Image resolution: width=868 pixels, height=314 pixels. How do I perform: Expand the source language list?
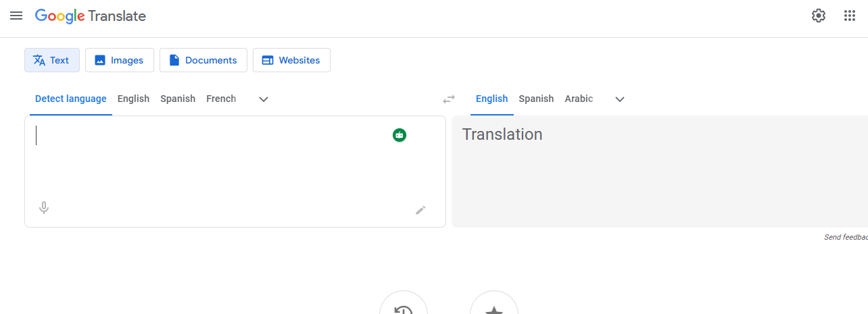[x=264, y=99]
